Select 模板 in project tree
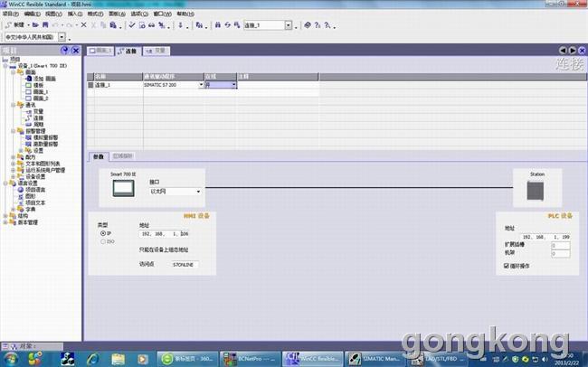Screen dimensions: 588x367 pos(38,85)
